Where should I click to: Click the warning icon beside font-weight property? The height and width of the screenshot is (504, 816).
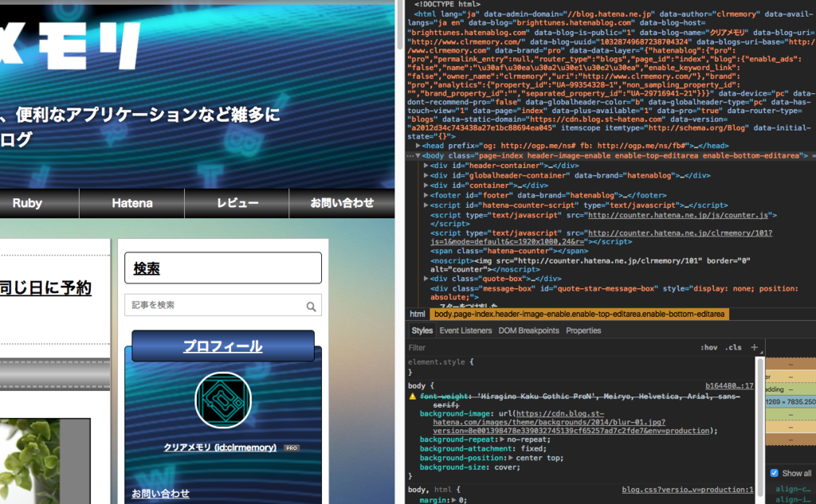point(413,397)
